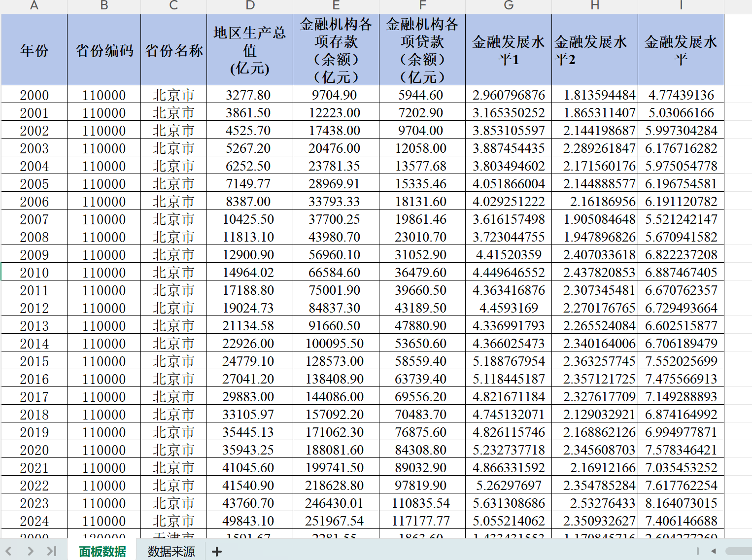Select the deposit value 23781.35
The image size is (752, 560).
336,166
